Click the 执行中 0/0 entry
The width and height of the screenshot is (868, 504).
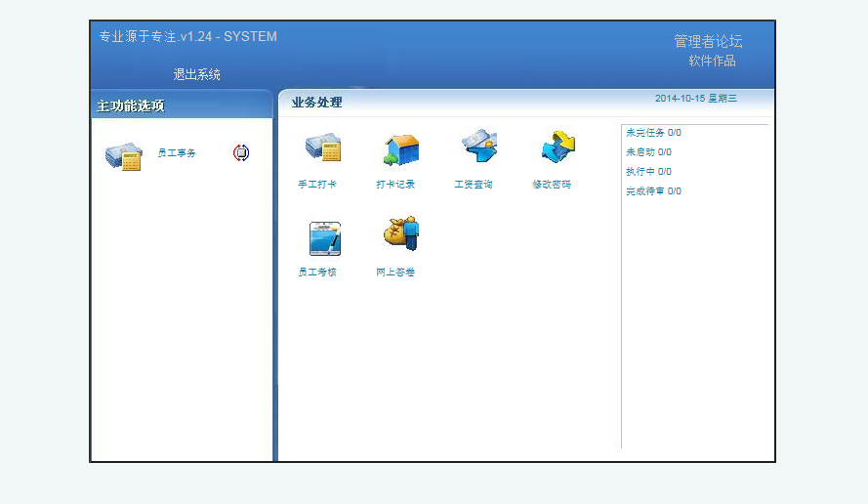[x=648, y=172]
